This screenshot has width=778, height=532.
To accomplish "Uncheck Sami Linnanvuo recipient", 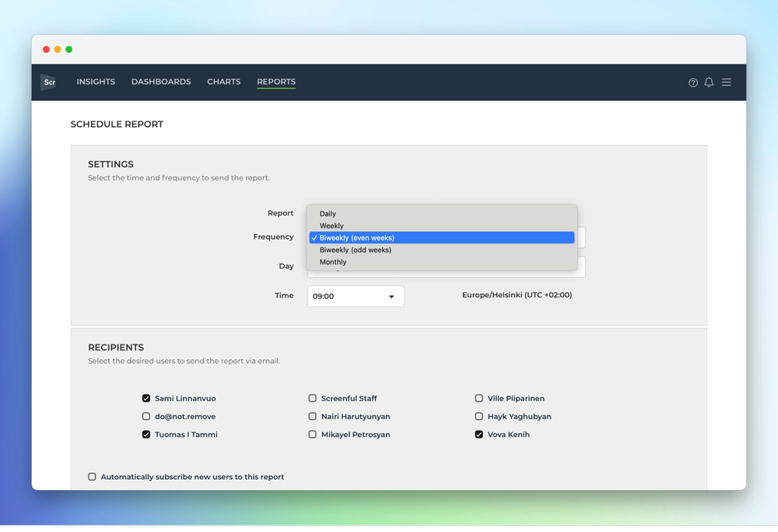I will [x=146, y=398].
